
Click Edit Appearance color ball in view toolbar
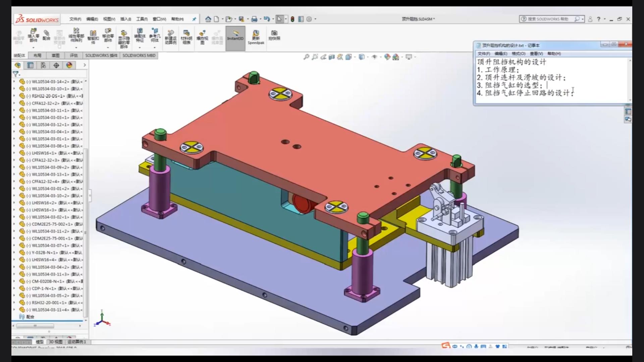[x=387, y=57]
